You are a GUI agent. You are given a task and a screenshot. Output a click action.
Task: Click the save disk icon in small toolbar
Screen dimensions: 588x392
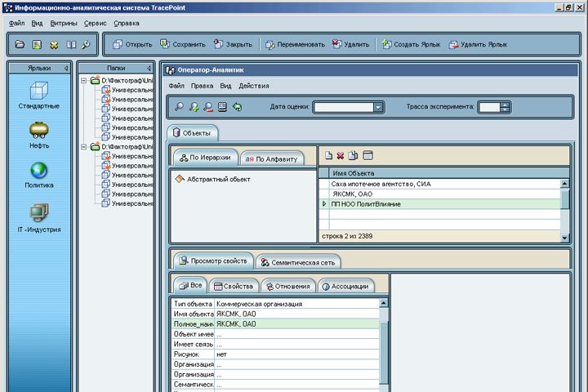coord(37,45)
